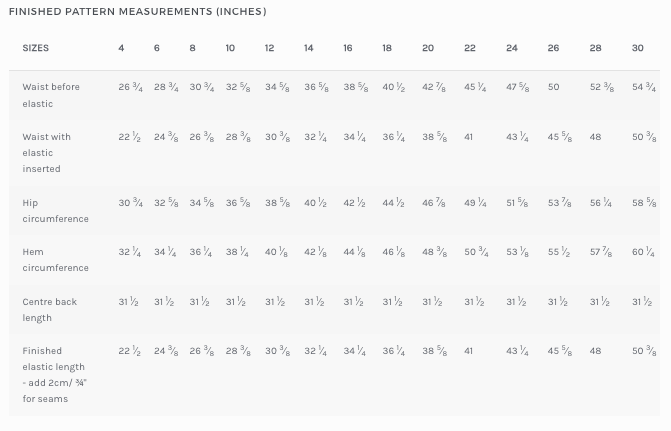This screenshot has width=671, height=431.
Task: Select the size 20 column header
Action: click(428, 48)
